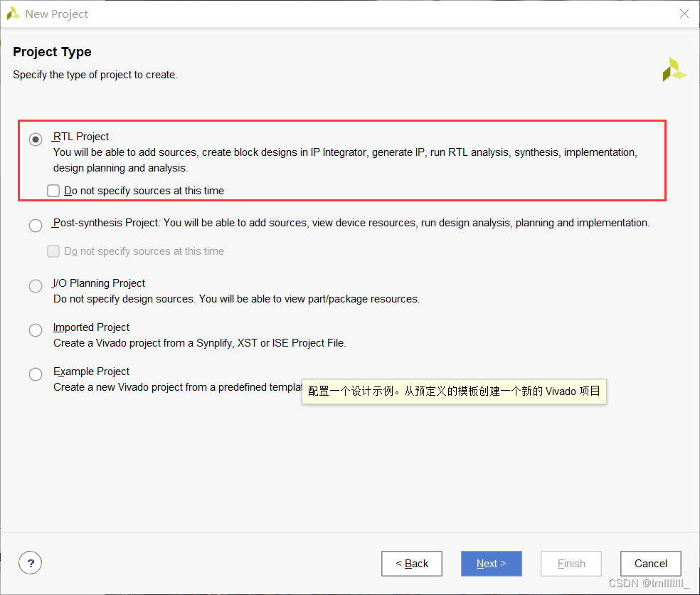Click the Imported Project label
The width and height of the screenshot is (700, 595).
(x=91, y=327)
